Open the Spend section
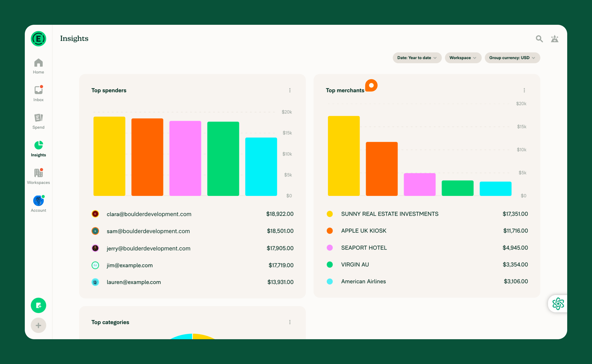The width and height of the screenshot is (592, 364). [x=39, y=121]
